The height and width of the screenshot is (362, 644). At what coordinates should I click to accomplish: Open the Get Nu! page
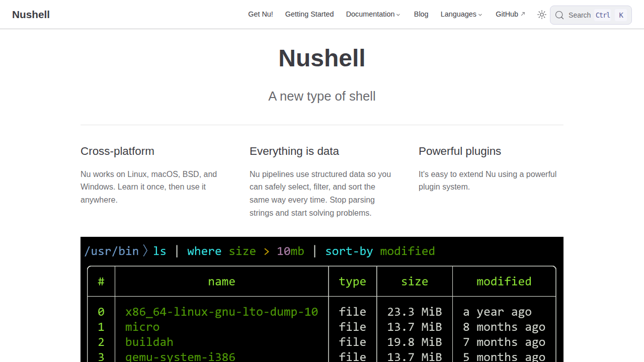tap(261, 14)
